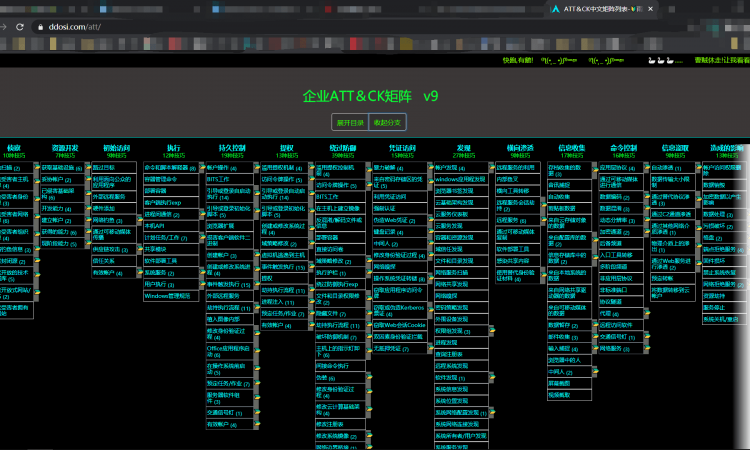Click the 浏览器扩展 technique box
750x450 pixels.
tap(230, 226)
